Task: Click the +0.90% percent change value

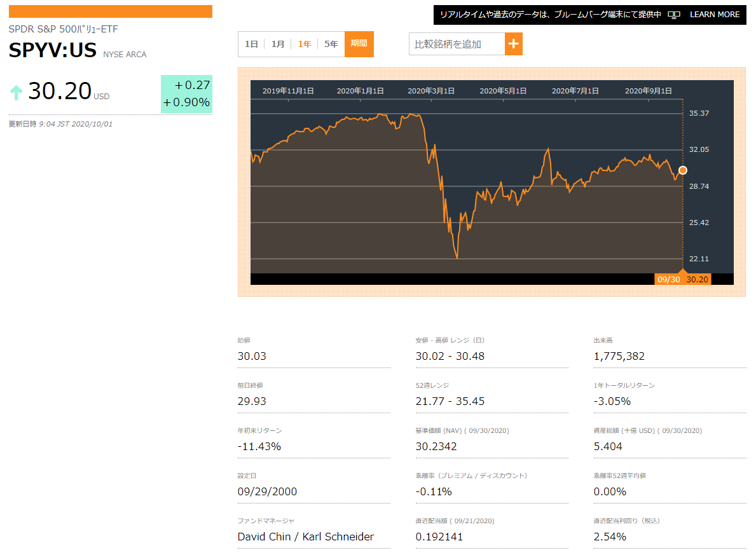Action: pyautogui.click(x=186, y=102)
